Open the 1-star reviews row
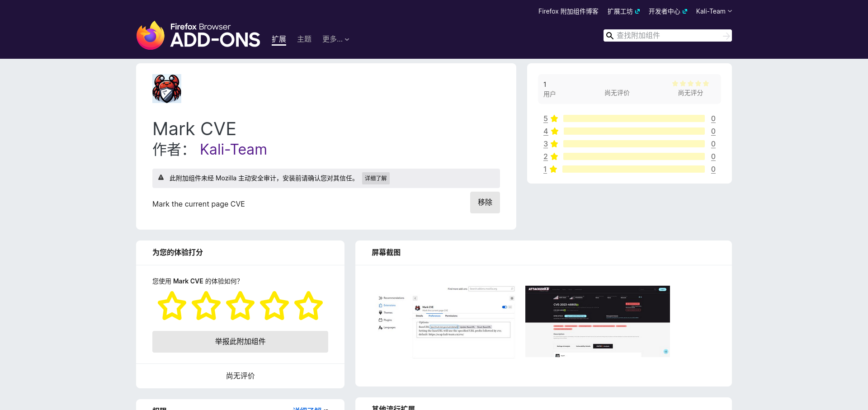The image size is (868, 410). click(x=629, y=169)
